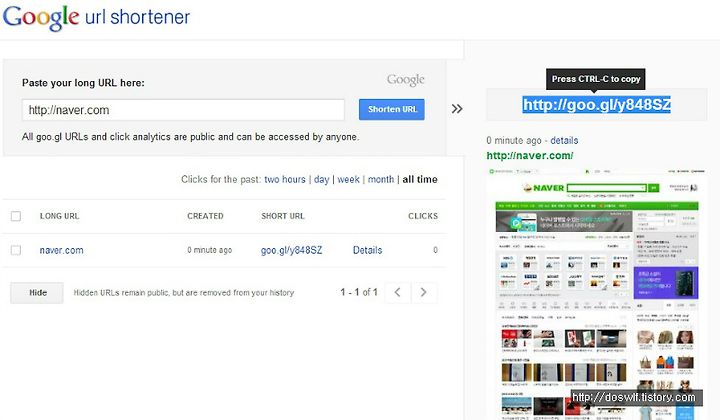Viewport: 720px width, 420px height.
Task: Tick the checkbox for naver.com row
Action: [x=16, y=250]
